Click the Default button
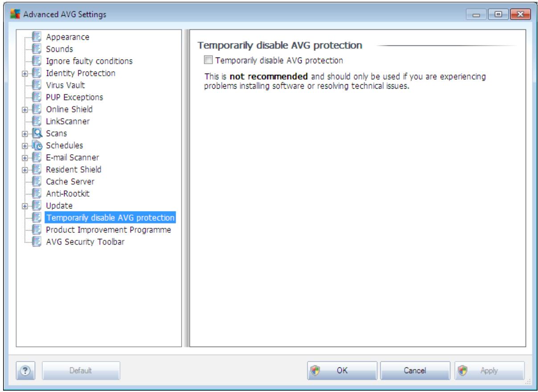Image resolution: width=538 pixels, height=392 pixels. (81, 370)
